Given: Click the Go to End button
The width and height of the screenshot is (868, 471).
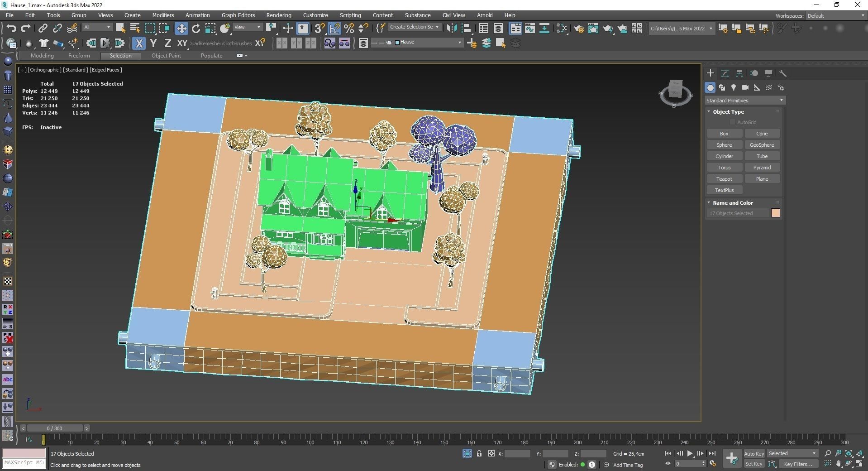Looking at the screenshot, I should click(x=712, y=453).
